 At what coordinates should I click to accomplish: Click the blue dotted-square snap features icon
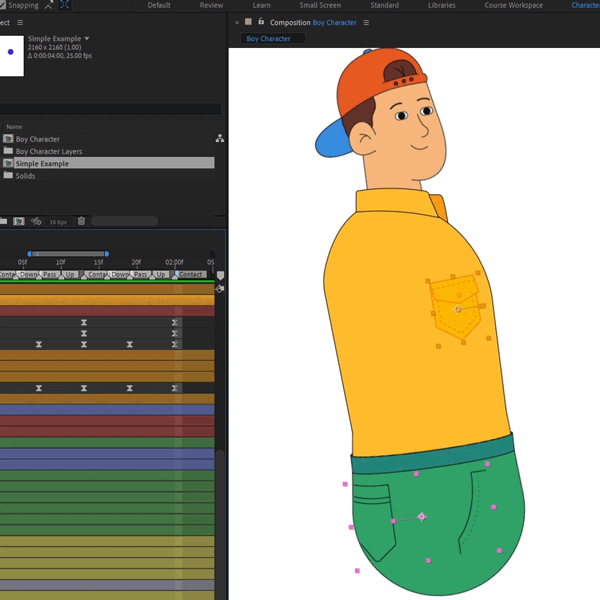(x=64, y=5)
